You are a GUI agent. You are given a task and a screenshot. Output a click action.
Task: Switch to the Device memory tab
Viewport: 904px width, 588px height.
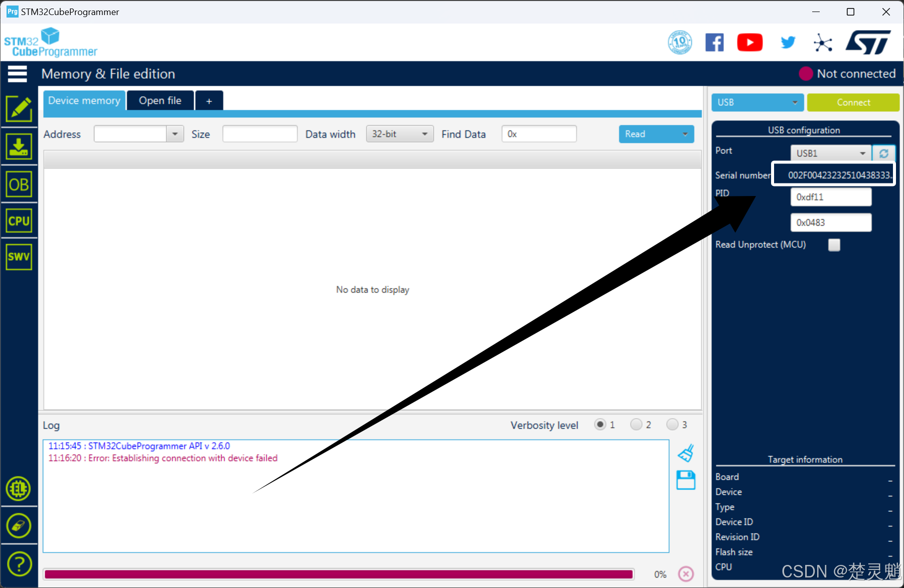pyautogui.click(x=84, y=100)
